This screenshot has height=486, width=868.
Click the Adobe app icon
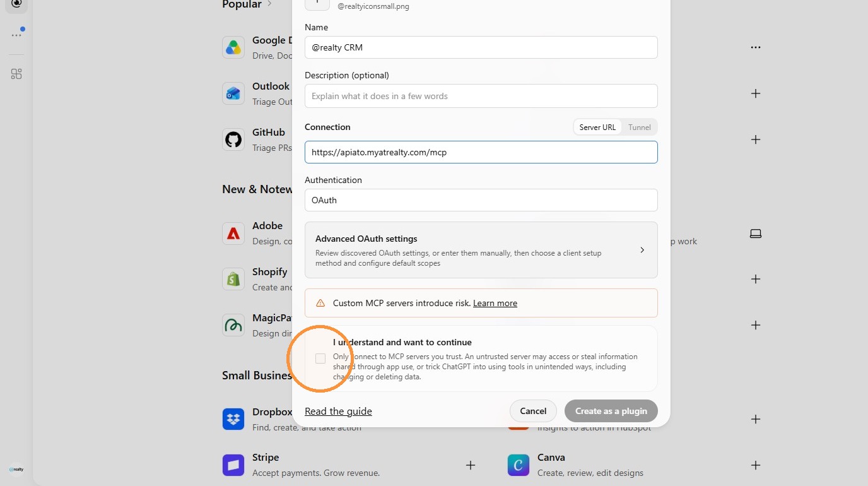233,234
